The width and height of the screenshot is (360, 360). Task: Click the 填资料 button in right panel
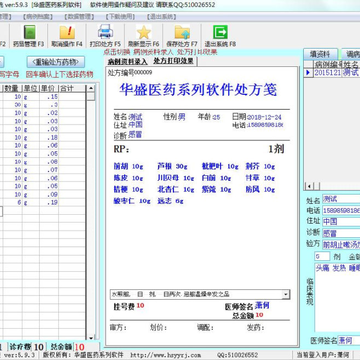tap(320, 54)
